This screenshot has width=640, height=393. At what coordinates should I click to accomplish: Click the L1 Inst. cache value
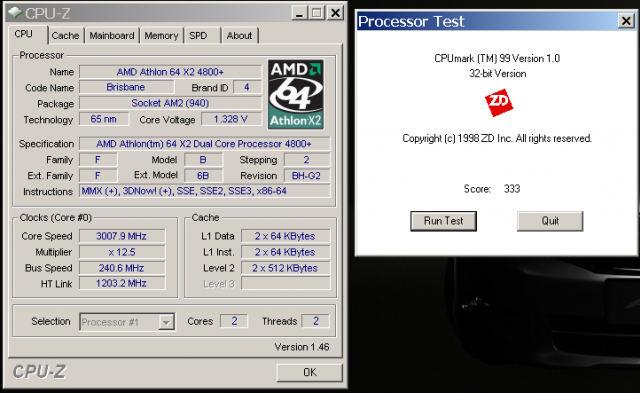pyautogui.click(x=285, y=252)
